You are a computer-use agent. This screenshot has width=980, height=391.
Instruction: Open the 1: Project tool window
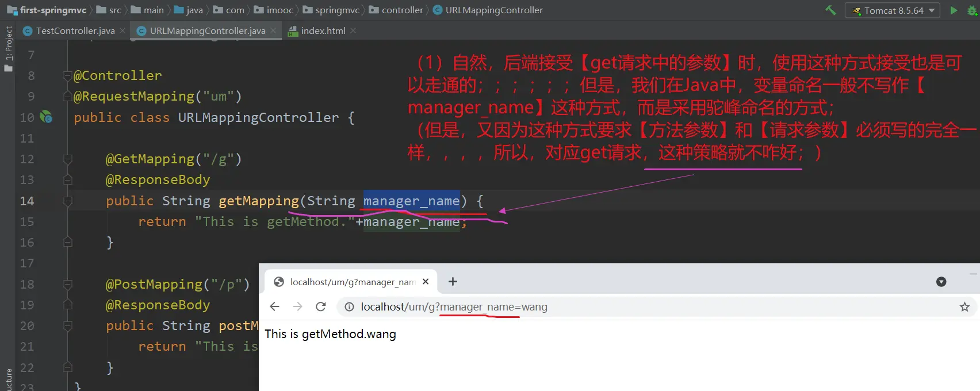(9, 43)
